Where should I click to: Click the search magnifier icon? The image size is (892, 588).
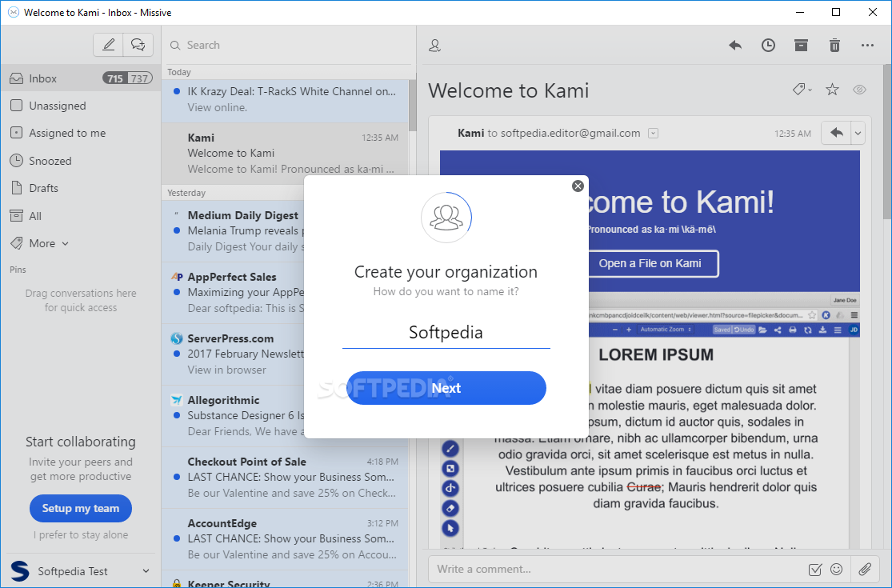point(175,45)
